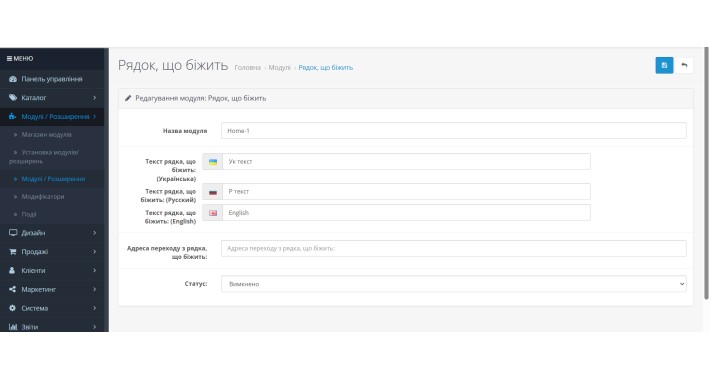Click the Ukrainian flag icon
The height and width of the screenshot is (380, 710).
coord(213,162)
